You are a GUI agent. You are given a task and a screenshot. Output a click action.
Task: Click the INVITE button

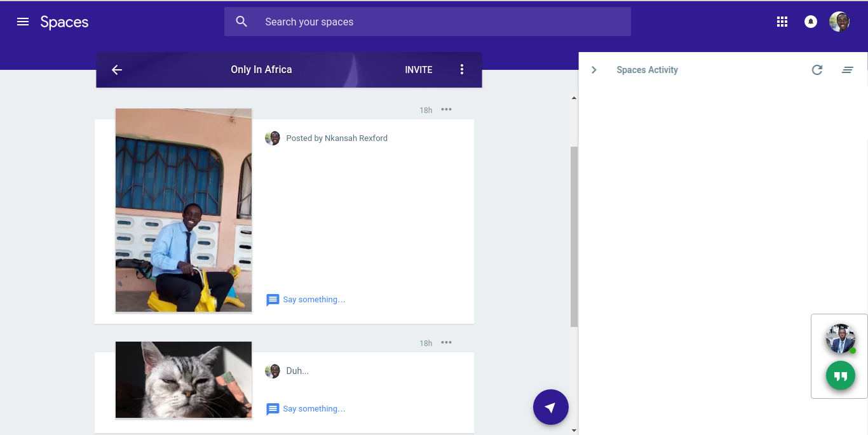418,70
